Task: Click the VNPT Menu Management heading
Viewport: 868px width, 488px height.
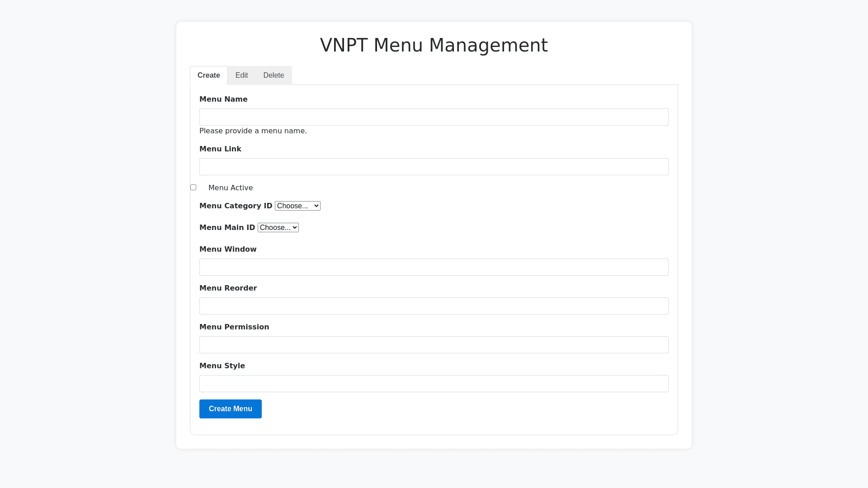Action: click(x=434, y=45)
